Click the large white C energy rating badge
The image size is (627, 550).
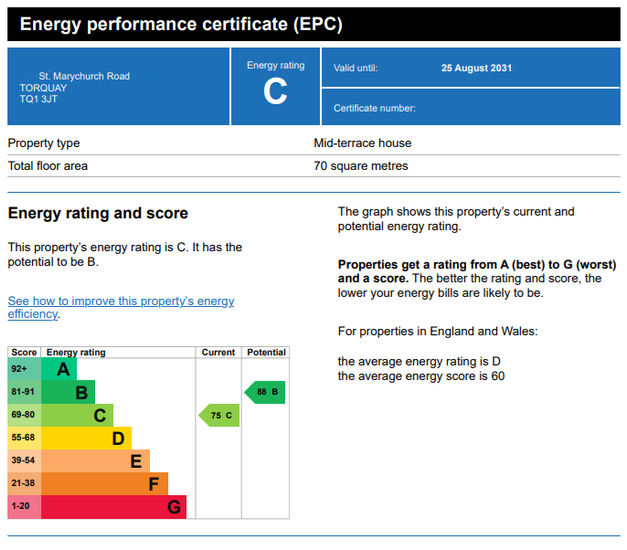click(275, 92)
